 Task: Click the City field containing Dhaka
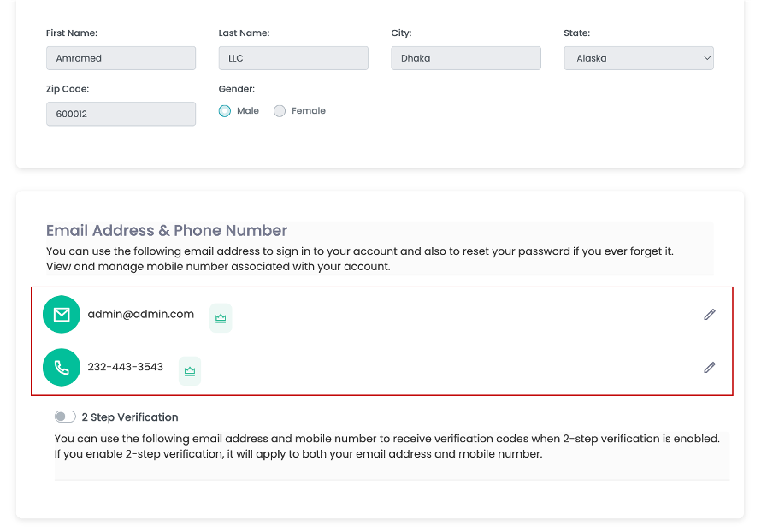(x=466, y=58)
